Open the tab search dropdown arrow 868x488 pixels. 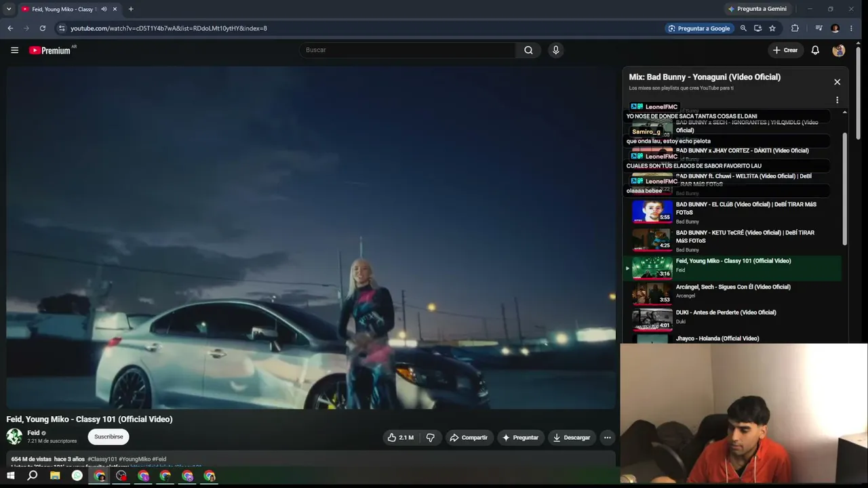(9, 9)
